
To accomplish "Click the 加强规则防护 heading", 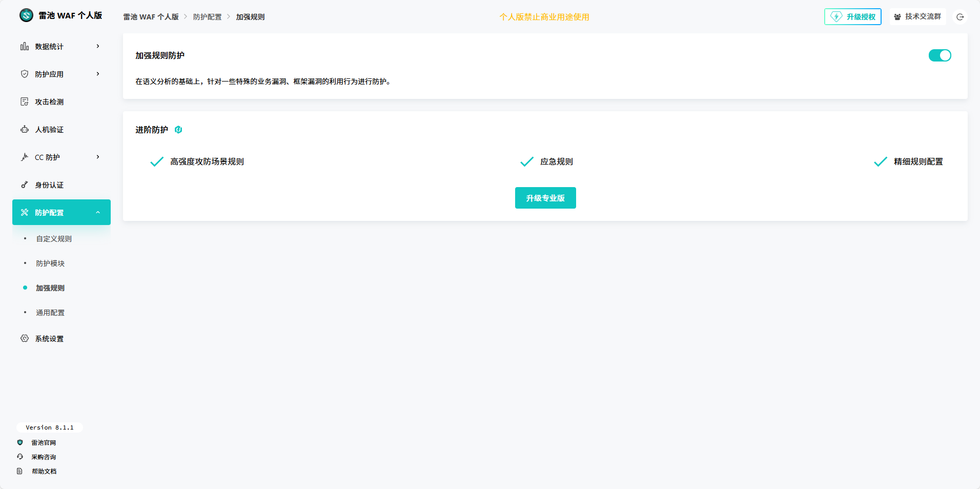I will click(x=160, y=55).
